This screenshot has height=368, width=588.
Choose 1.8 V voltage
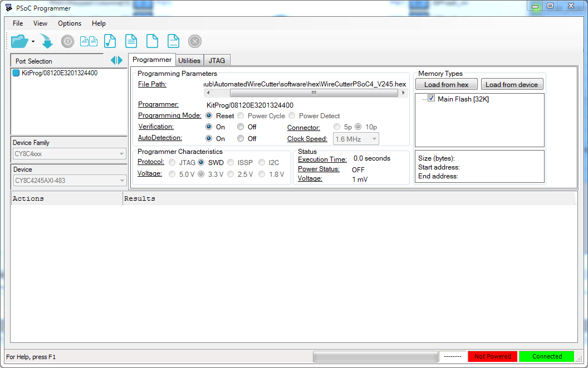point(262,174)
